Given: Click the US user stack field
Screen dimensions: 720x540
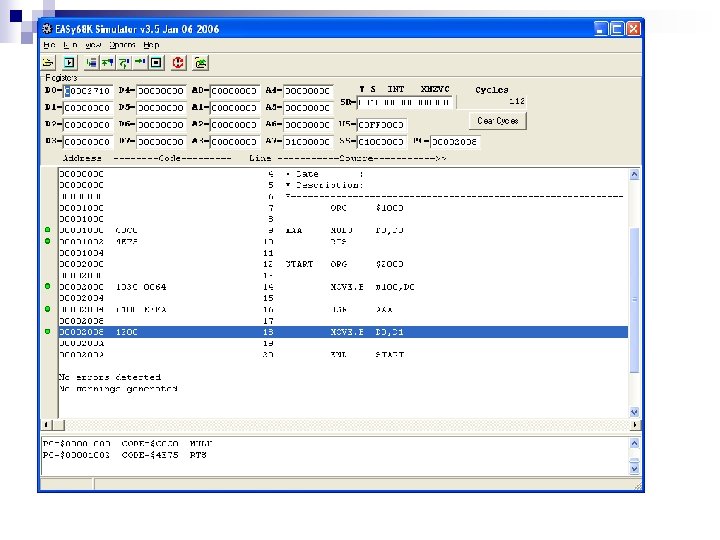Looking at the screenshot, I should pos(382,125).
